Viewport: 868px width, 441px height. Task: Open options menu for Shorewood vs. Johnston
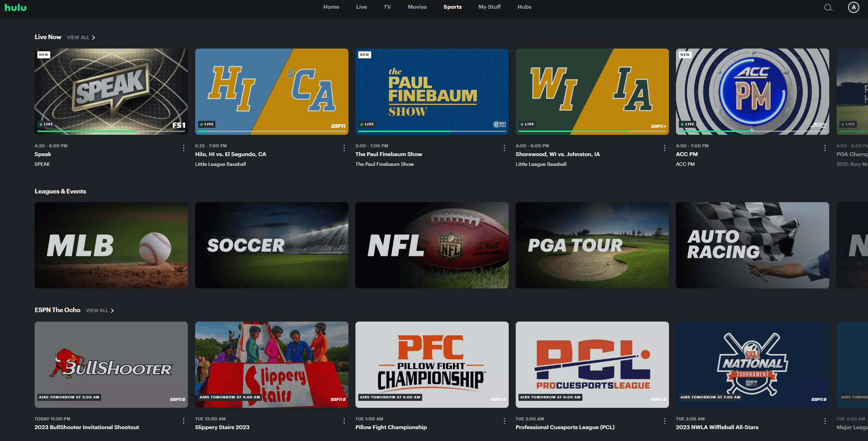pyautogui.click(x=664, y=148)
